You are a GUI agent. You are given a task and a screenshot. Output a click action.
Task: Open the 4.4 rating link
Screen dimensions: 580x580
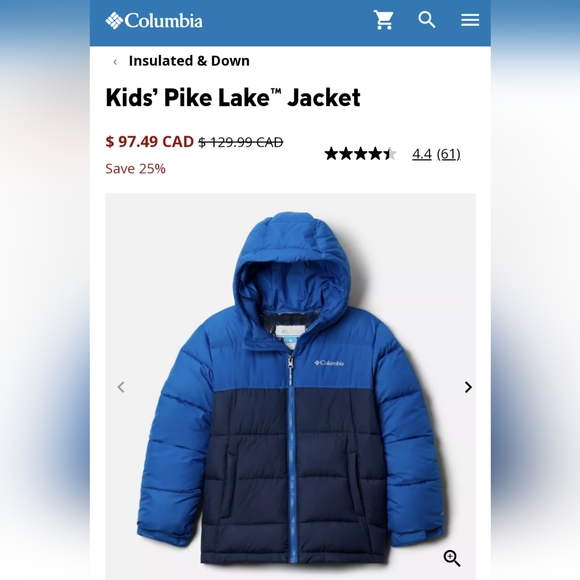tap(422, 154)
